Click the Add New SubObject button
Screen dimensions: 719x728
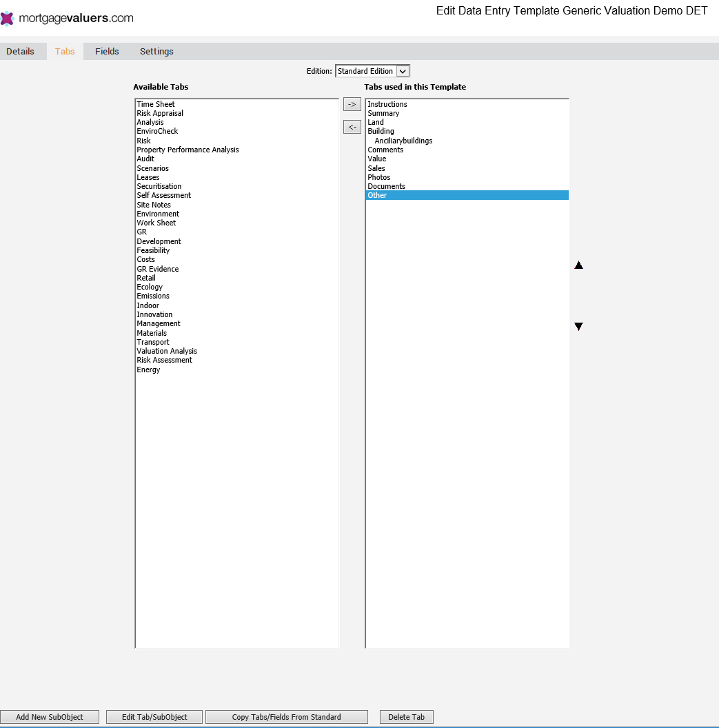50,717
